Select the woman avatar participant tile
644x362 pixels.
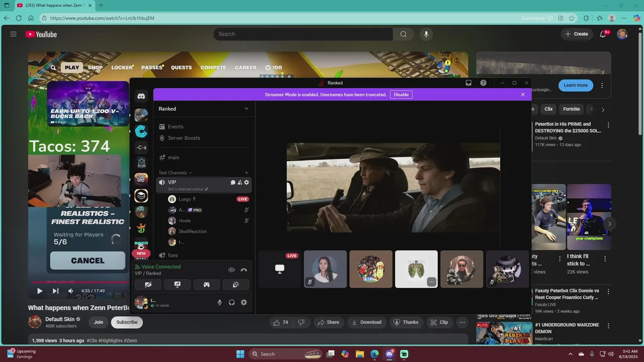(x=325, y=269)
